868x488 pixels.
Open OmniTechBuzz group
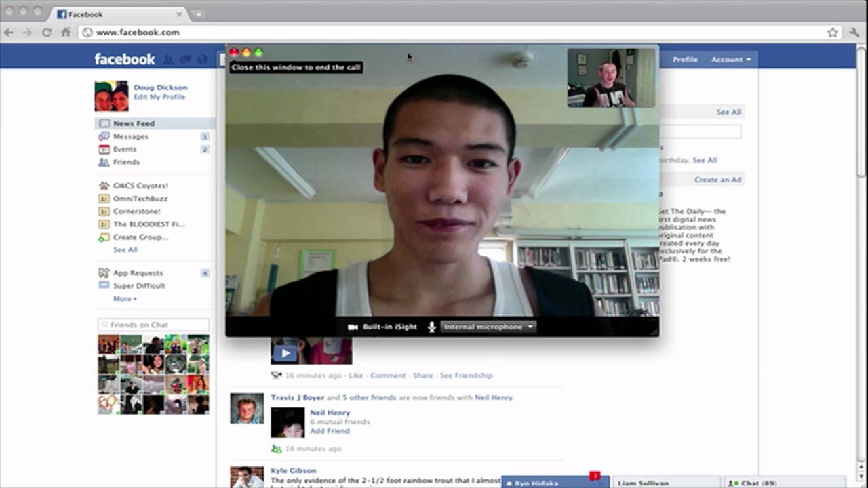click(x=140, y=199)
